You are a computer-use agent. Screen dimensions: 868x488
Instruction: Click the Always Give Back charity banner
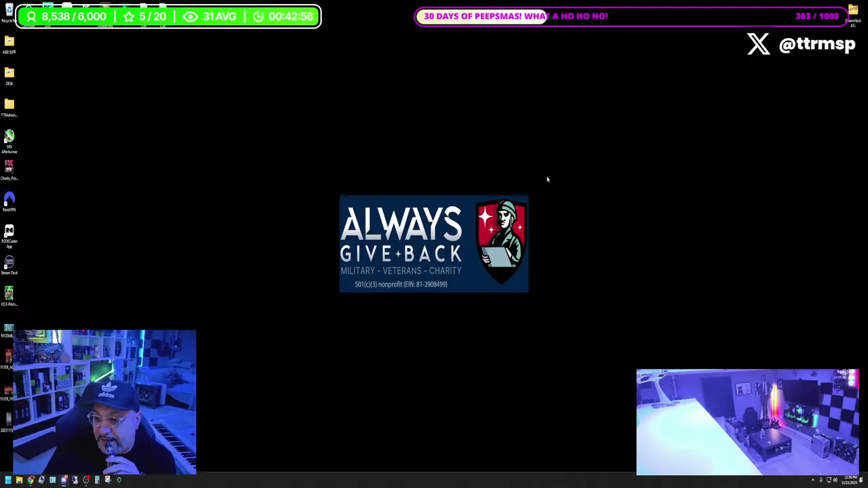pyautogui.click(x=434, y=244)
